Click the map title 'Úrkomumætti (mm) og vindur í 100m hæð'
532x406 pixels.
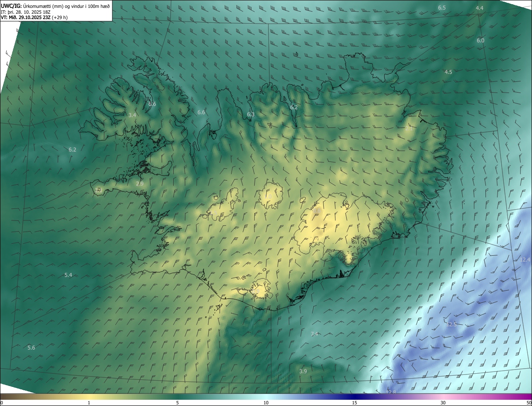pyautogui.click(x=66, y=6)
